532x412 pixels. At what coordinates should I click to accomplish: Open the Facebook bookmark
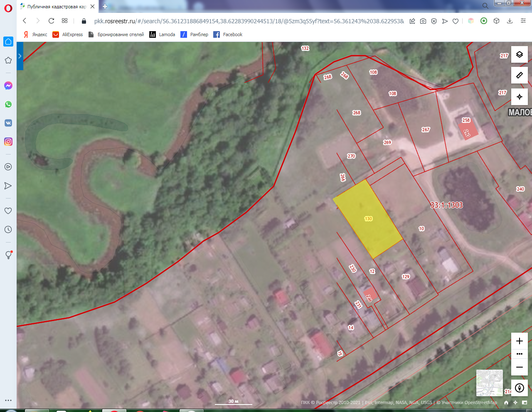[x=228, y=34]
